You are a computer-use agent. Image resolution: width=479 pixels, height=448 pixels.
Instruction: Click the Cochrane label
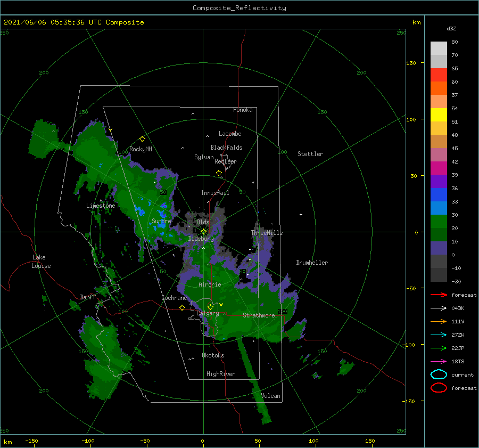pyautogui.click(x=174, y=298)
